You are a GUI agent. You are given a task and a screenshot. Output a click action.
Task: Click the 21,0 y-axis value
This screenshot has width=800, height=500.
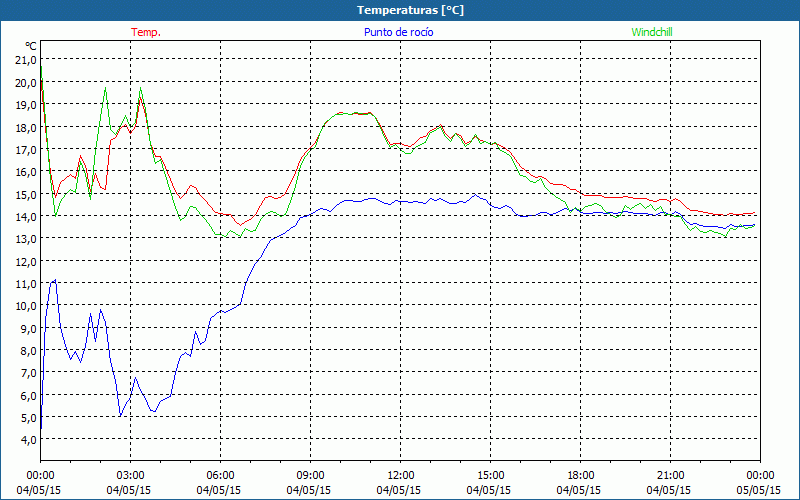coord(27,60)
